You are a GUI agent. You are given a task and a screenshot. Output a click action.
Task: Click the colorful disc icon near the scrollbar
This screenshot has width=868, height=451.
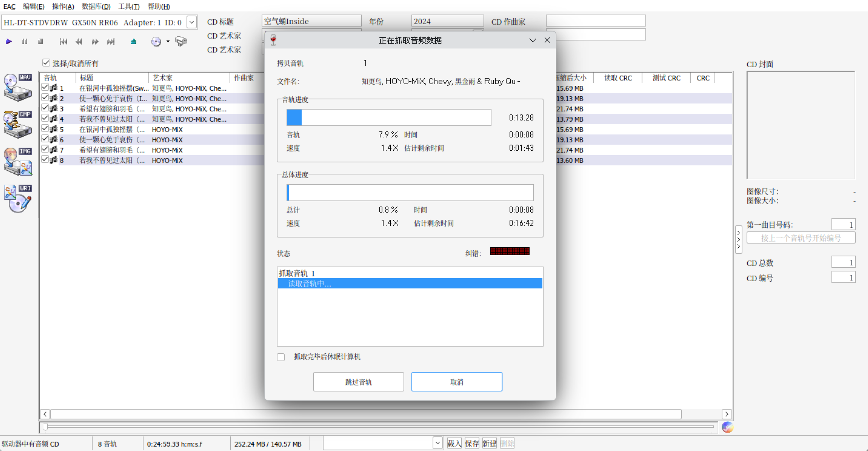tap(727, 427)
